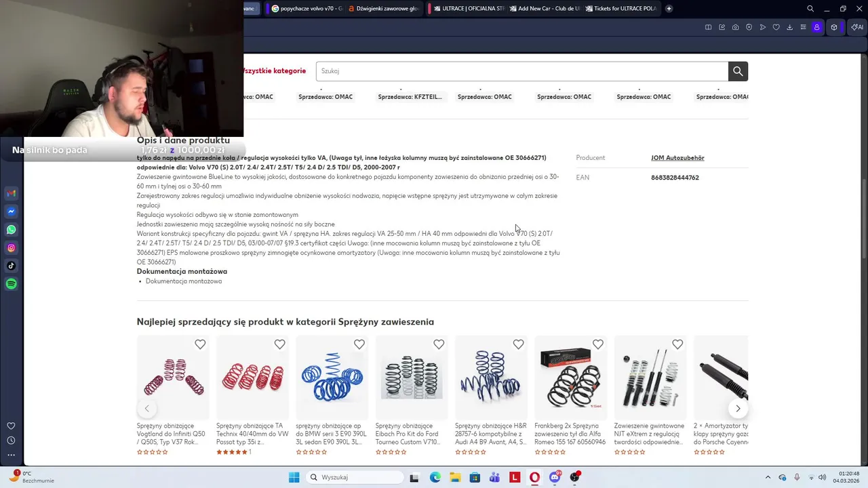This screenshot has height=488, width=868.
Task: Open Dokumentacja montażowa bullet link
Action: coord(184,281)
